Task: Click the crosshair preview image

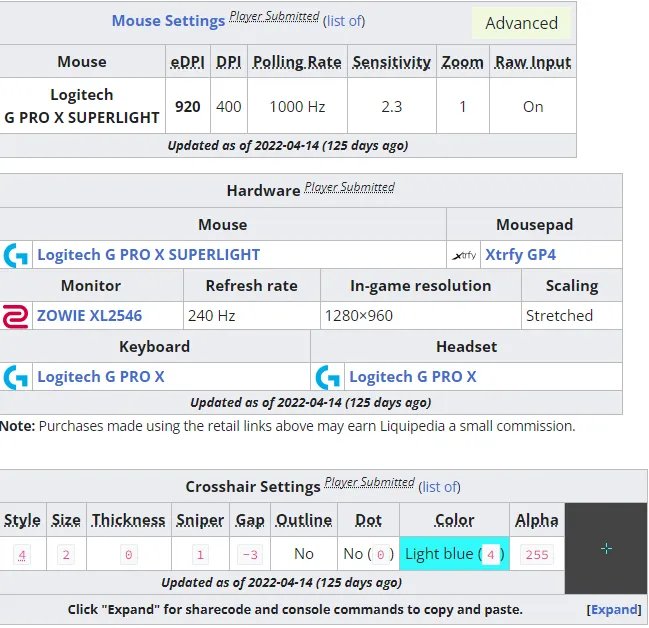Action: tap(606, 549)
